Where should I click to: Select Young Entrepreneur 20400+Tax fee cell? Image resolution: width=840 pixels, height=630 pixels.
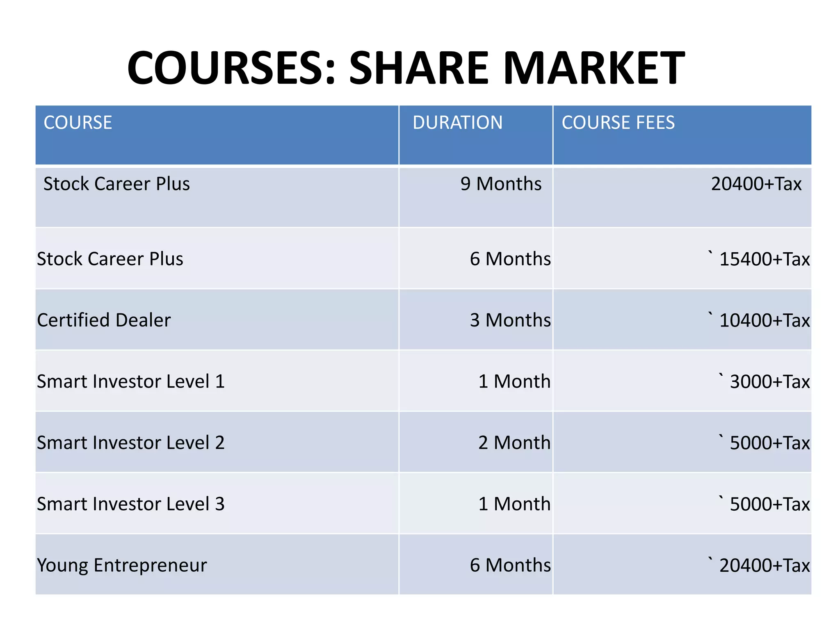(x=682, y=564)
